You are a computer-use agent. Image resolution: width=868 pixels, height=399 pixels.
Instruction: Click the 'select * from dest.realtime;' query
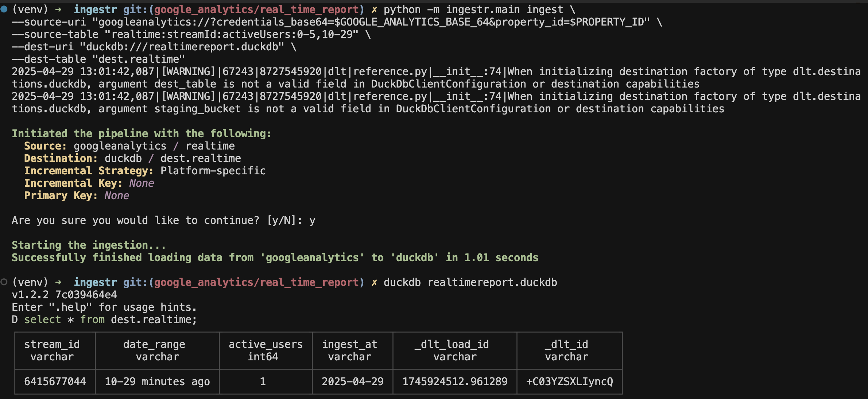point(111,319)
